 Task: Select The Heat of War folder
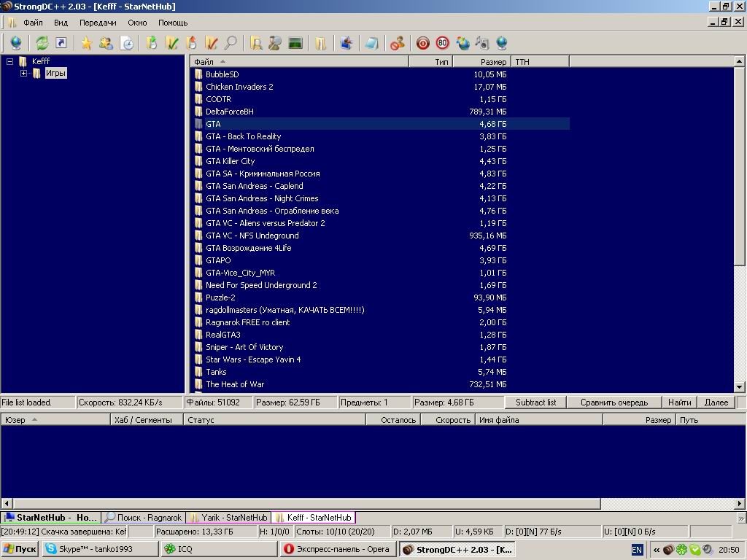pos(234,384)
